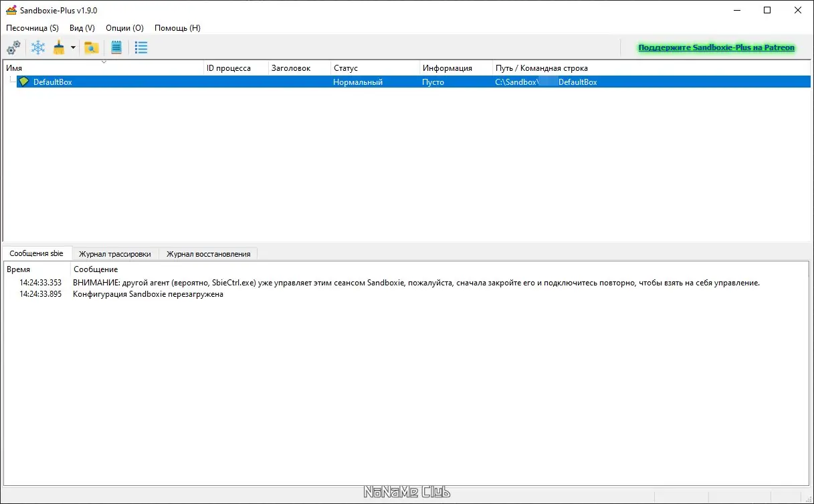Open the Помощь (H) menu
This screenshot has height=504, width=814.
coord(177,28)
